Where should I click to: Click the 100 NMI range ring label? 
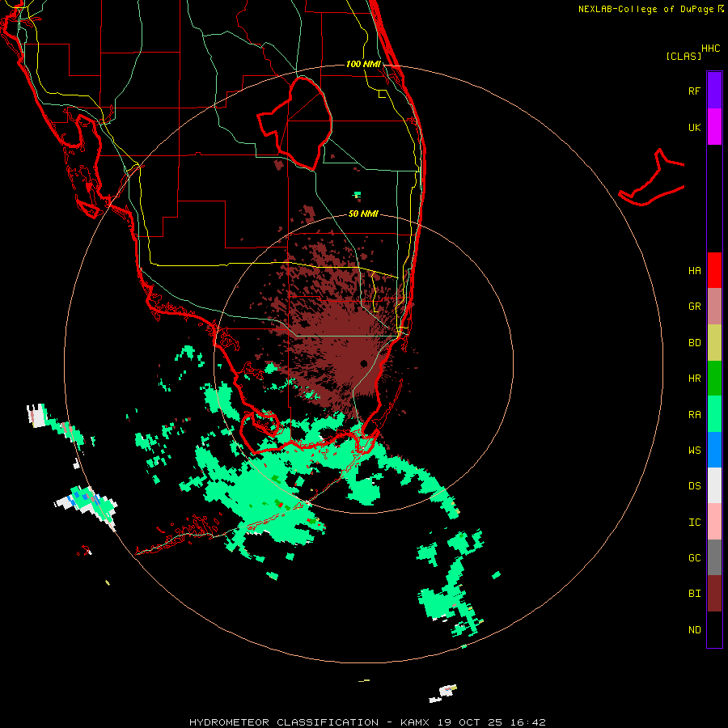tap(363, 64)
